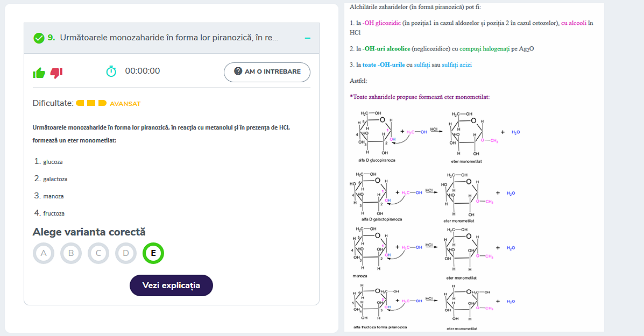Viewport: 644px width, 336px height.
Task: Select answer option B
Action: pos(71,253)
